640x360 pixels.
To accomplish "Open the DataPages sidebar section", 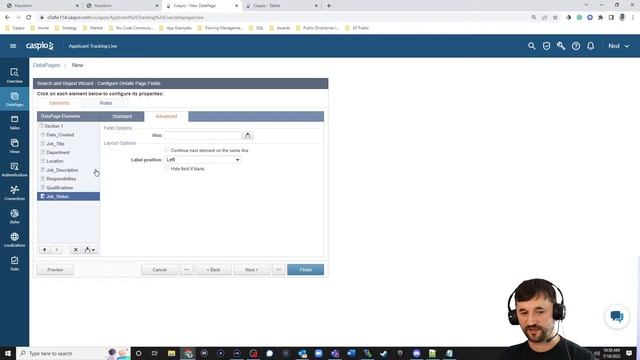I will click(14, 99).
